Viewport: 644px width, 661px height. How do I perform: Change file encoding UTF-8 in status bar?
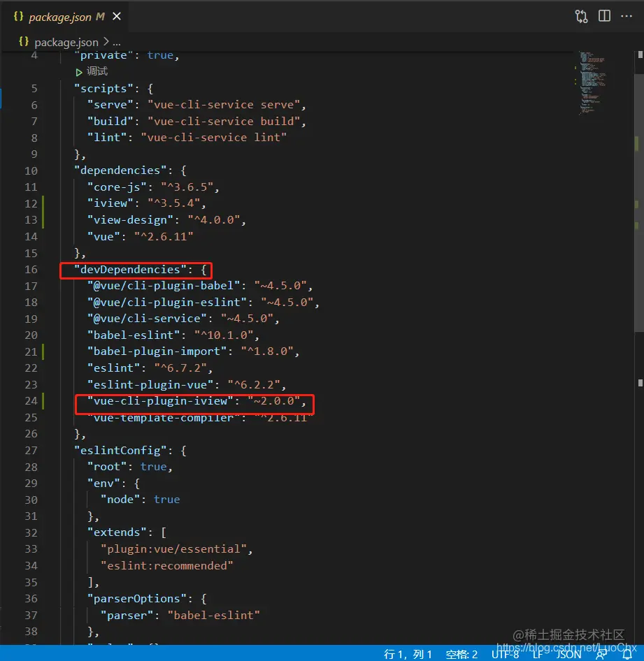click(505, 654)
